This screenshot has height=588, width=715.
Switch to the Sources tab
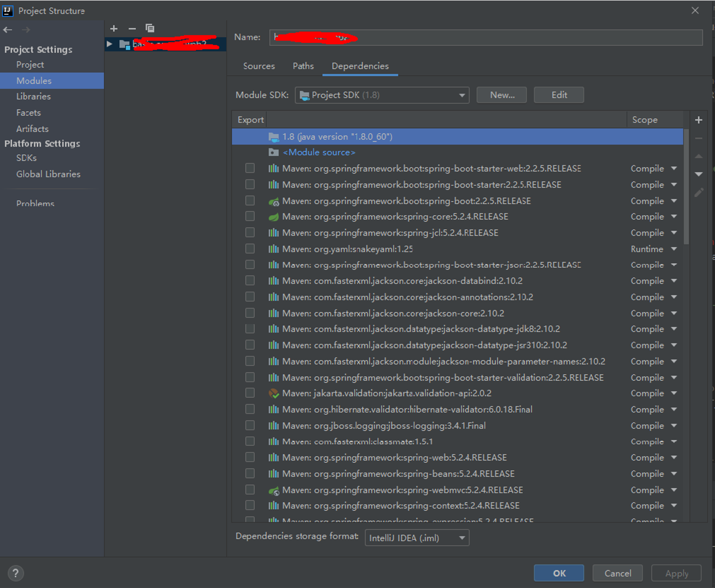pyautogui.click(x=259, y=66)
